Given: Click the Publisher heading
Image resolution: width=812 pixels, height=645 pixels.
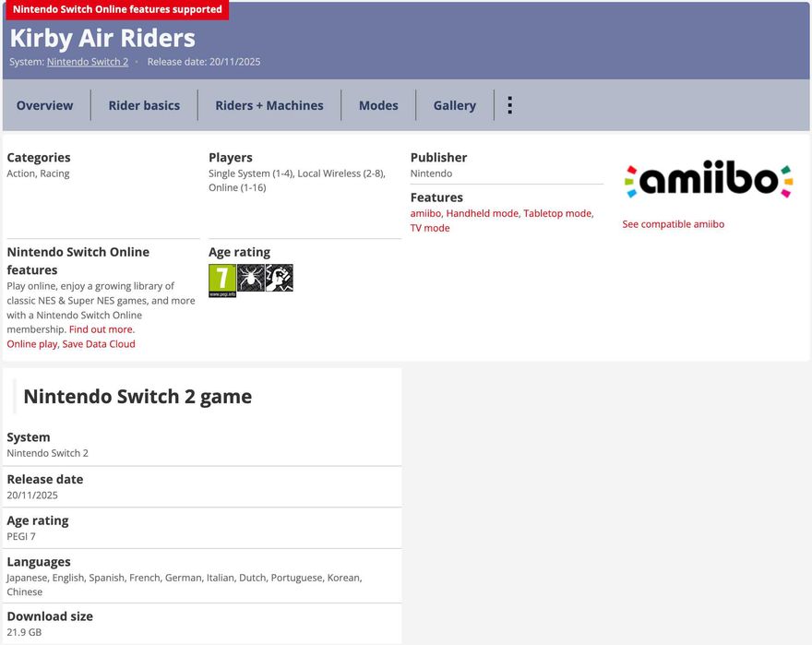Looking at the screenshot, I should (x=438, y=158).
